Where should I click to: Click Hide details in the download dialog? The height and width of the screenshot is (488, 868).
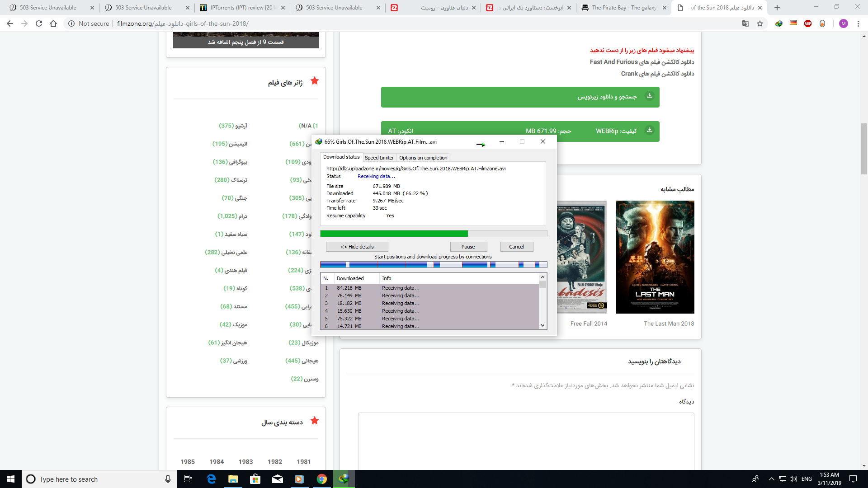coord(357,247)
